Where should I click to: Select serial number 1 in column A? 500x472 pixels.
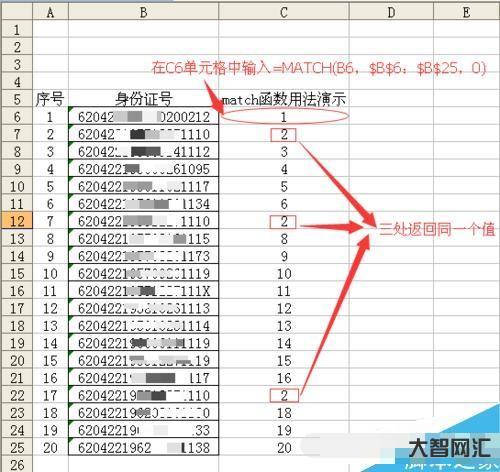(x=50, y=117)
